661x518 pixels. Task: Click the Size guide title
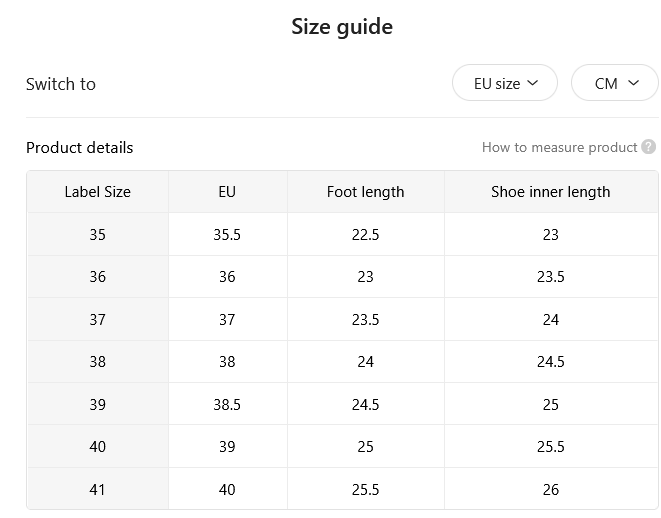tap(342, 27)
